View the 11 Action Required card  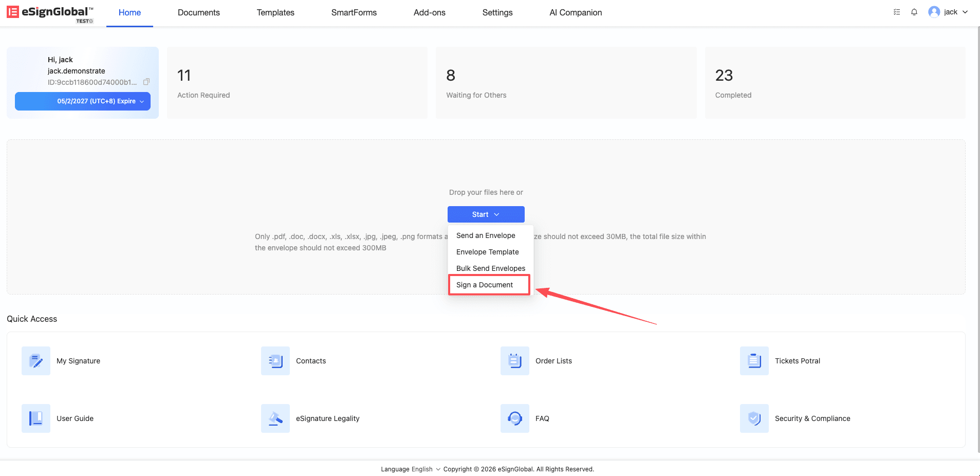tap(297, 83)
